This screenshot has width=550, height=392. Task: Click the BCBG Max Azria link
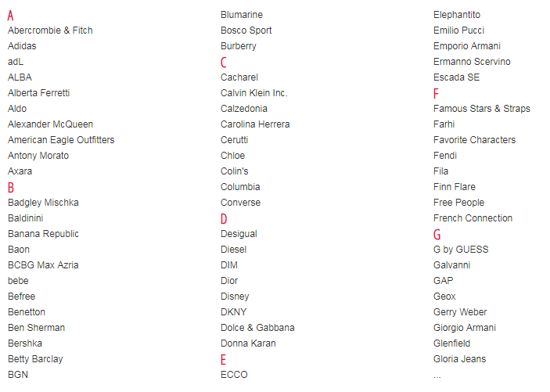point(43,265)
